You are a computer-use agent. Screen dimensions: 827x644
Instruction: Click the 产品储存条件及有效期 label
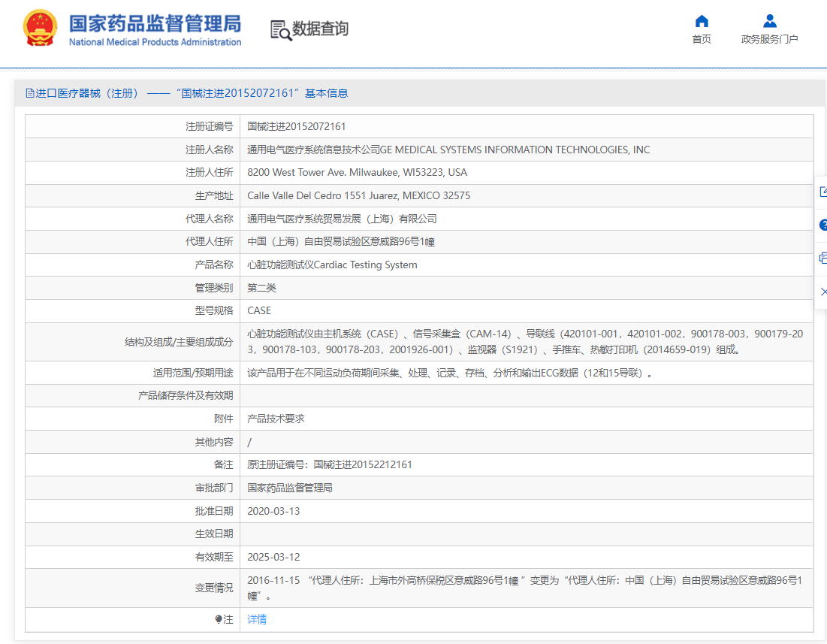[186, 395]
